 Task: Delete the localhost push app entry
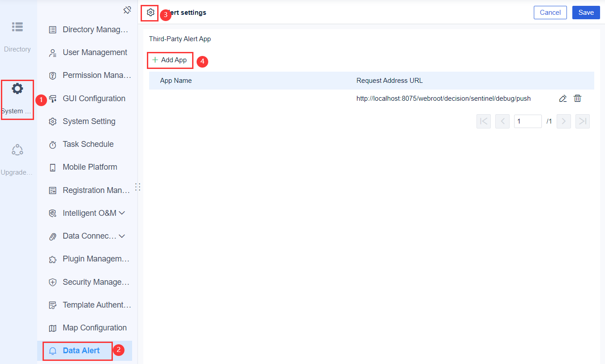pyautogui.click(x=577, y=98)
